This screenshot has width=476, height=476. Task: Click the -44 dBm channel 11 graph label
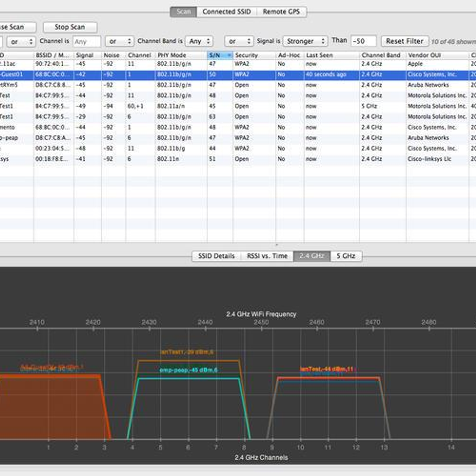tap(327, 369)
